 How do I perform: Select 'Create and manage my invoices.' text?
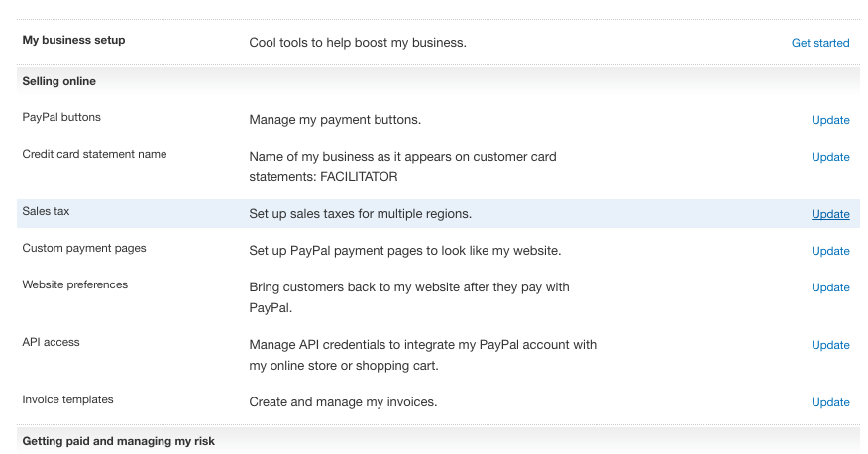coord(343,402)
